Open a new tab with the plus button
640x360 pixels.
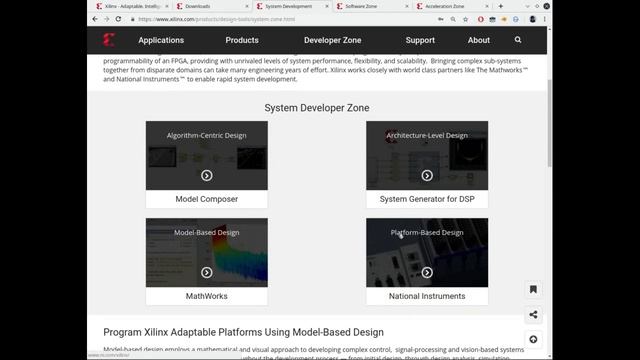click(501, 6)
